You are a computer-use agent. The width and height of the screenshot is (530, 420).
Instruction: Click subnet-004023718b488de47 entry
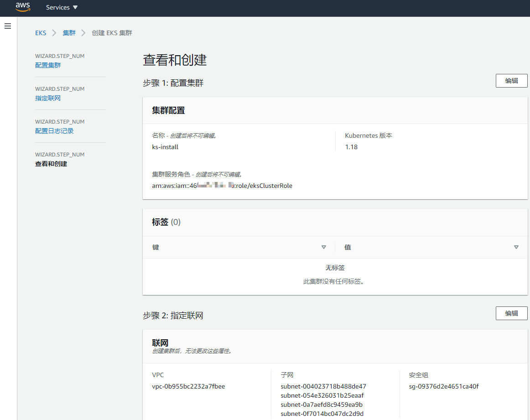click(x=323, y=386)
